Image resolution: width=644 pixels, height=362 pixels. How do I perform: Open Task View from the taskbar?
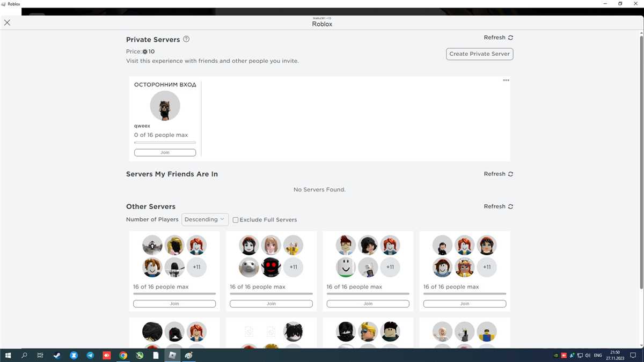[40, 355]
